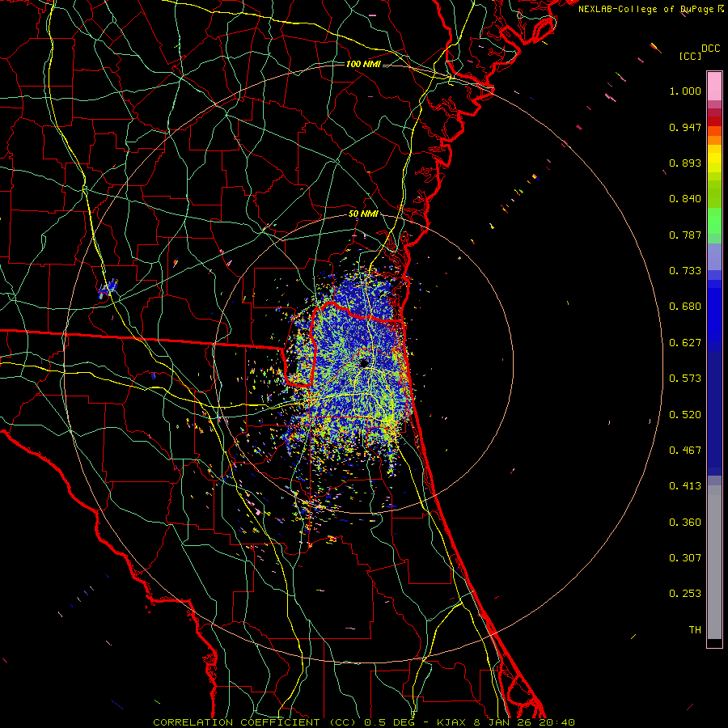The image size is (728, 728).
Task: Click the black radar site marker at the center
Action: (x=364, y=362)
